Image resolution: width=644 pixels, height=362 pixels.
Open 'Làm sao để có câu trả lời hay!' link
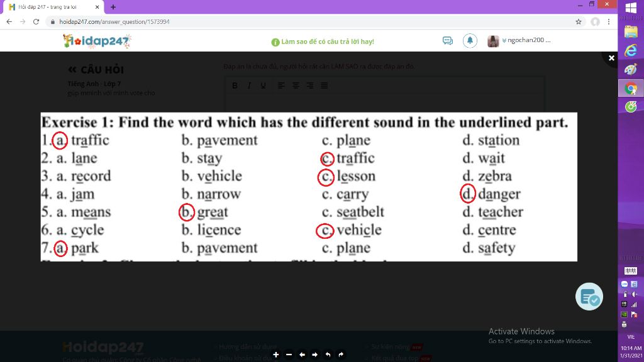click(x=327, y=41)
